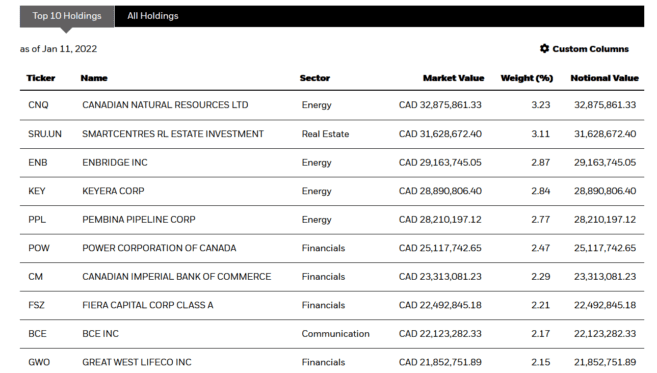Select KEYERA CORP name

click(x=113, y=191)
